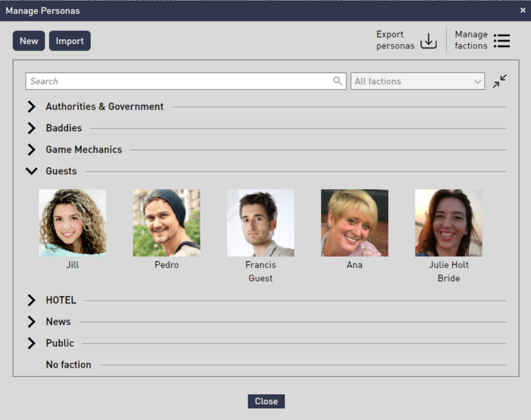Click the Authorities & Government label
531x420 pixels.
coord(105,106)
